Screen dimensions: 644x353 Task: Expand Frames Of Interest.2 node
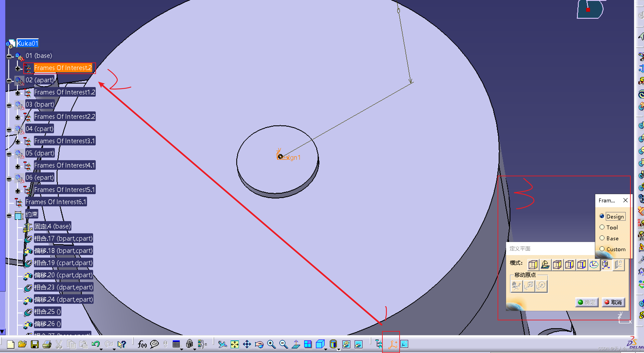tap(17, 68)
